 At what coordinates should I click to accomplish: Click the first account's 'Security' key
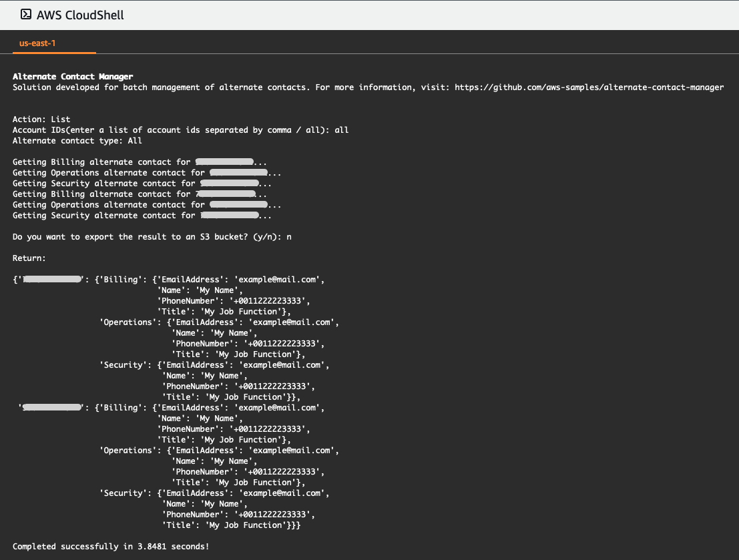coord(125,365)
